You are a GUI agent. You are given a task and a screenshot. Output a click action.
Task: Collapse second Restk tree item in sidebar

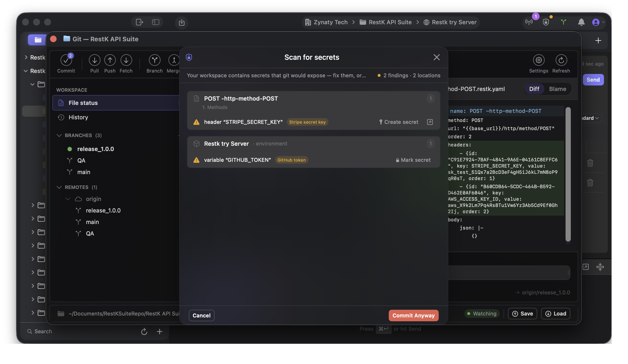[x=26, y=71]
